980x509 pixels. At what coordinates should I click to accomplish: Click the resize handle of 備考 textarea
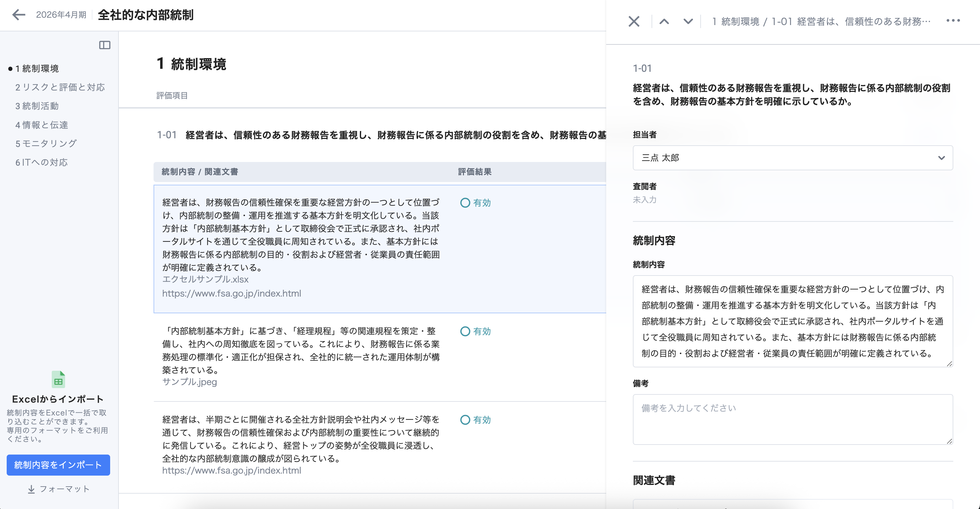coord(949,441)
